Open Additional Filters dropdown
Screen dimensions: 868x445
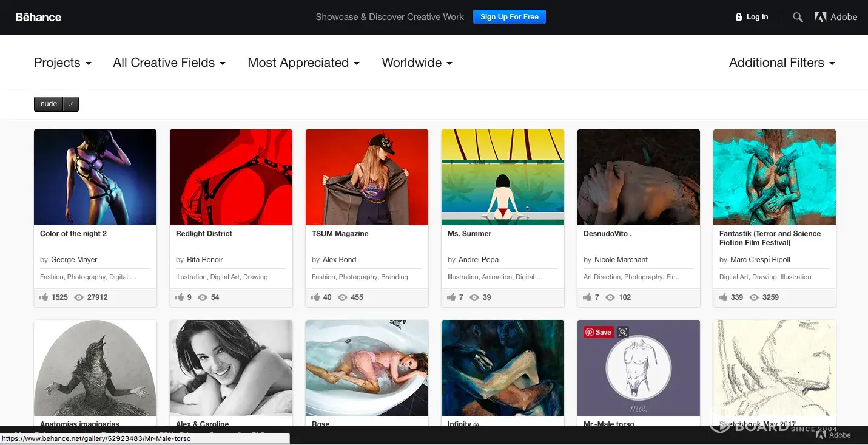(x=782, y=63)
